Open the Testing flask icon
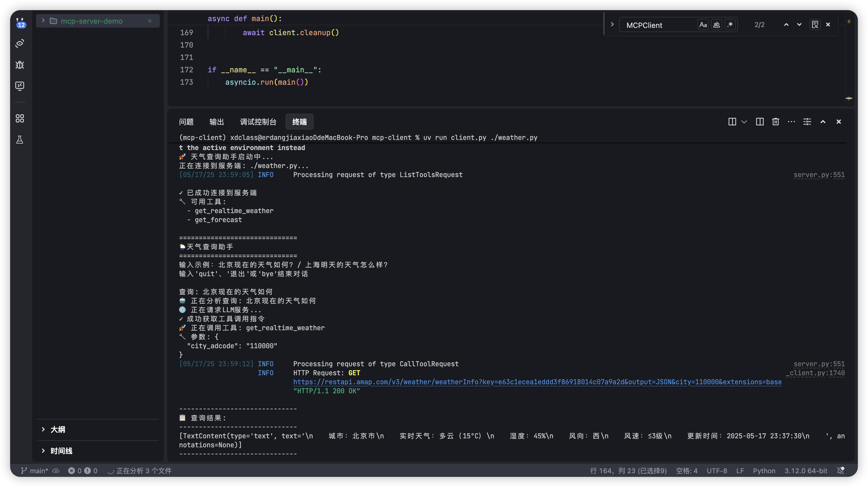Viewport: 868px width, 487px height. (x=19, y=140)
